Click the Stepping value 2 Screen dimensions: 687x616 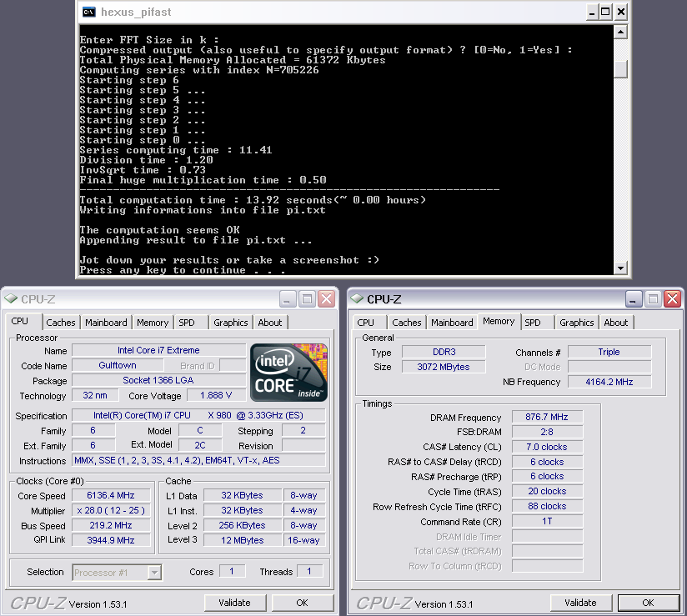[303, 430]
